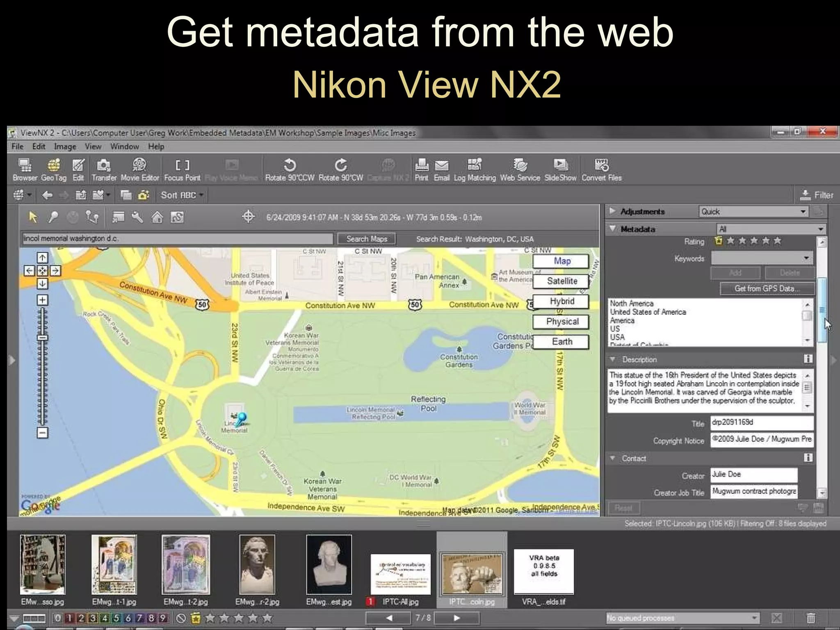Viewport: 840px width, 630px height.
Task: Switch map to Hybrid view
Action: (561, 301)
